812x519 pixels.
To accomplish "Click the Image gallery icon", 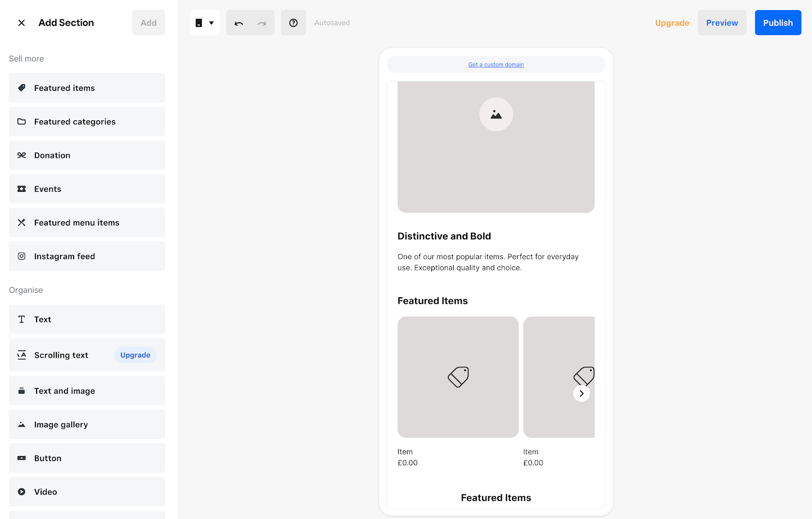I will click(21, 424).
